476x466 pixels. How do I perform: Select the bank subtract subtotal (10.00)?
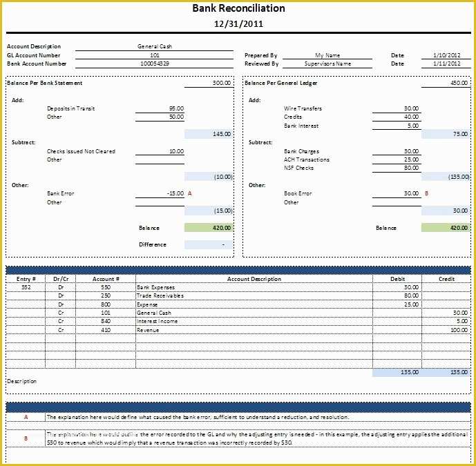(209, 177)
